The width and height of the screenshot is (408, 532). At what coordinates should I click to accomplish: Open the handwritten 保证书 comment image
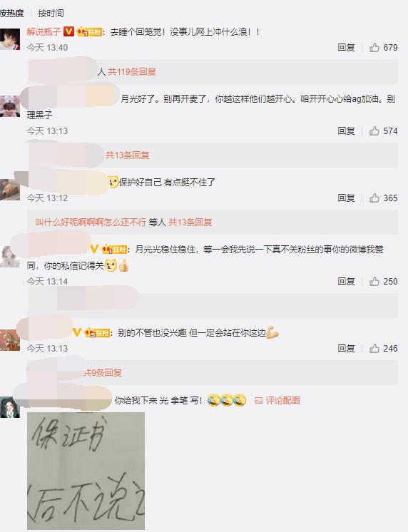[86, 471]
